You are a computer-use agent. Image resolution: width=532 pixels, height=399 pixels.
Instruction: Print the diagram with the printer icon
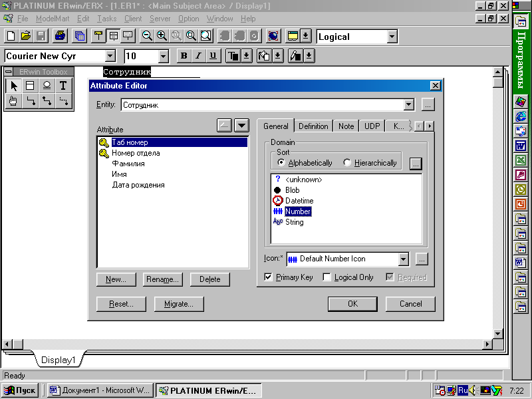pyautogui.click(x=60, y=36)
